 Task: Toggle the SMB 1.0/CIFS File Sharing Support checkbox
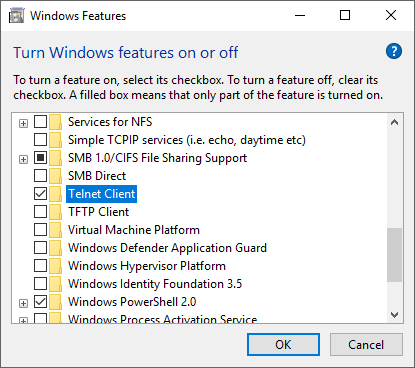(x=40, y=158)
